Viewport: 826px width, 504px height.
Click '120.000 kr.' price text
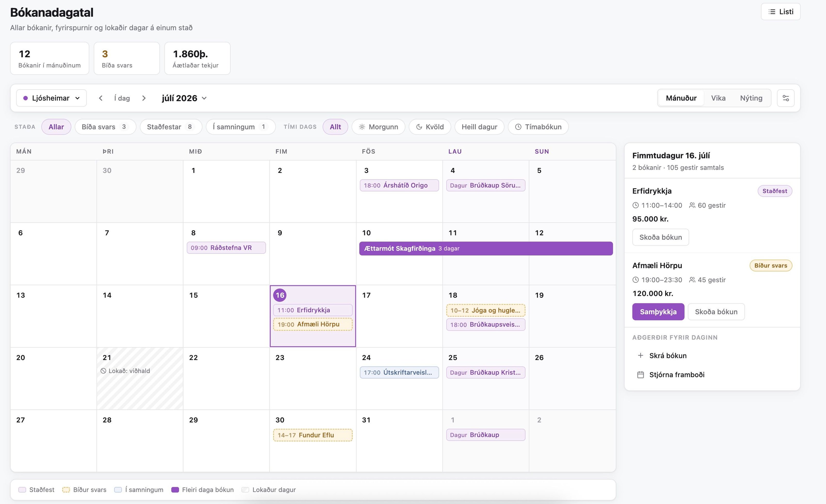[x=653, y=294]
